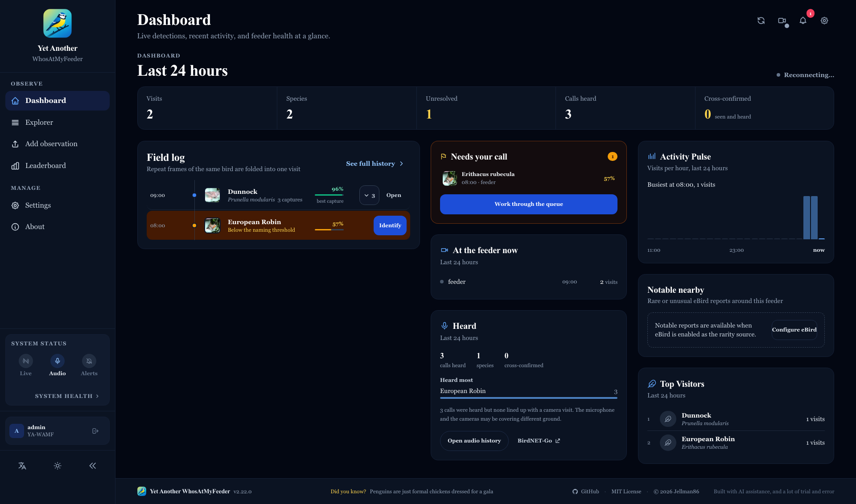The image size is (856, 504).
Task: Open Add observation in the sidebar
Action: (58, 144)
